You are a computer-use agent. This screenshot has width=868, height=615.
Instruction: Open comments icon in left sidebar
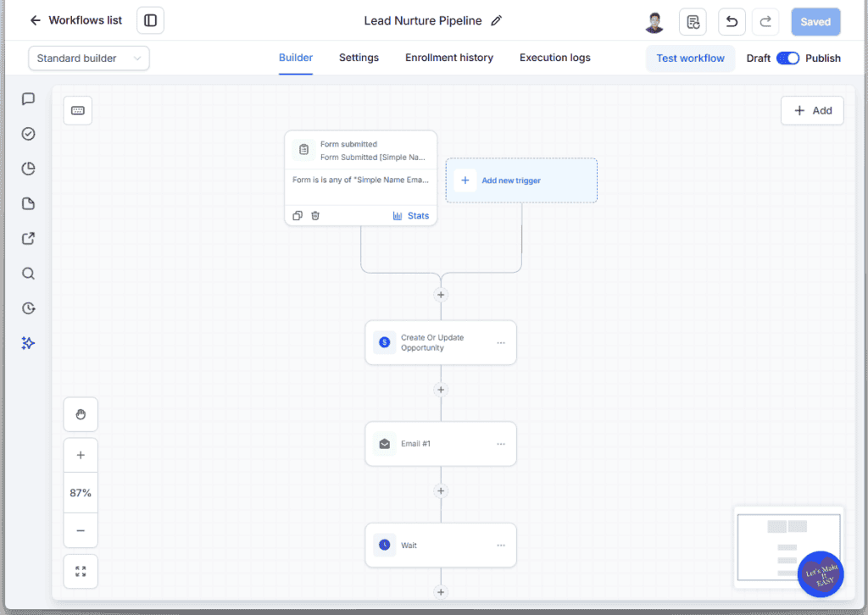pos(28,99)
